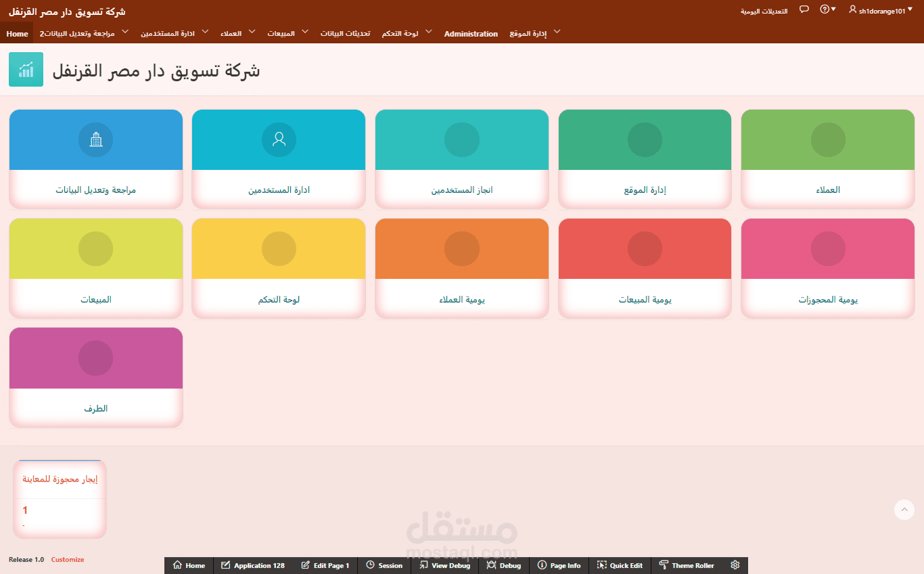924x574 pixels.
Task: Open Theme Roller in developer toolbar
Action: point(687,565)
